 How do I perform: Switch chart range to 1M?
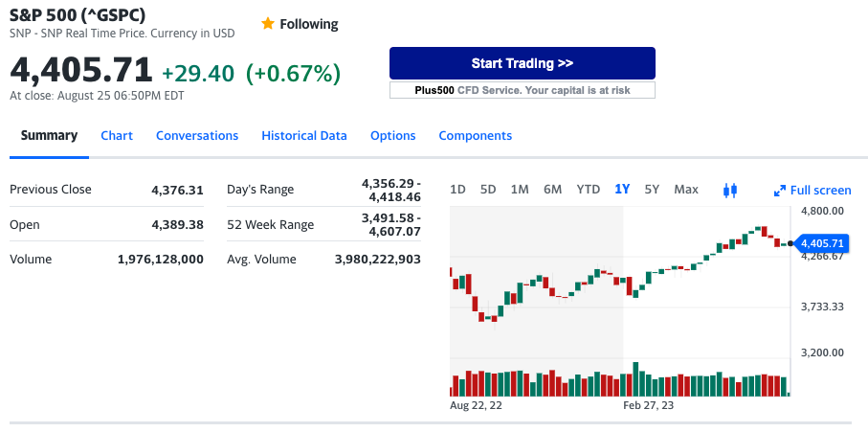click(x=520, y=190)
